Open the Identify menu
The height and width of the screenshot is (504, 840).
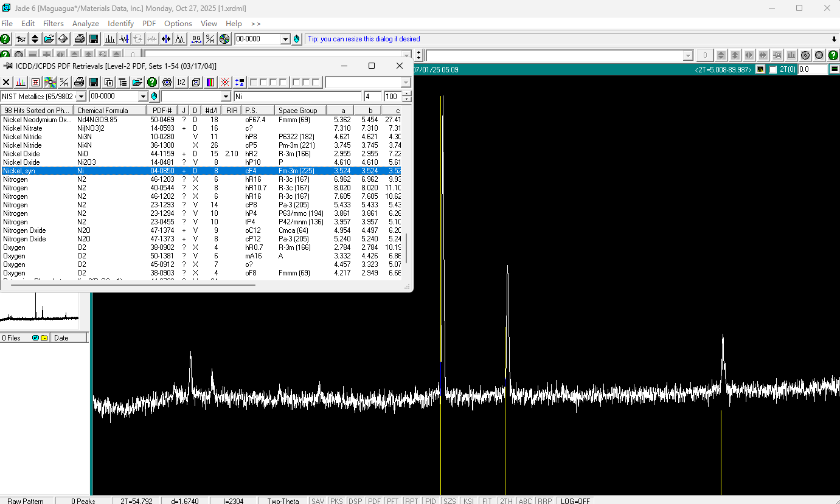[120, 23]
